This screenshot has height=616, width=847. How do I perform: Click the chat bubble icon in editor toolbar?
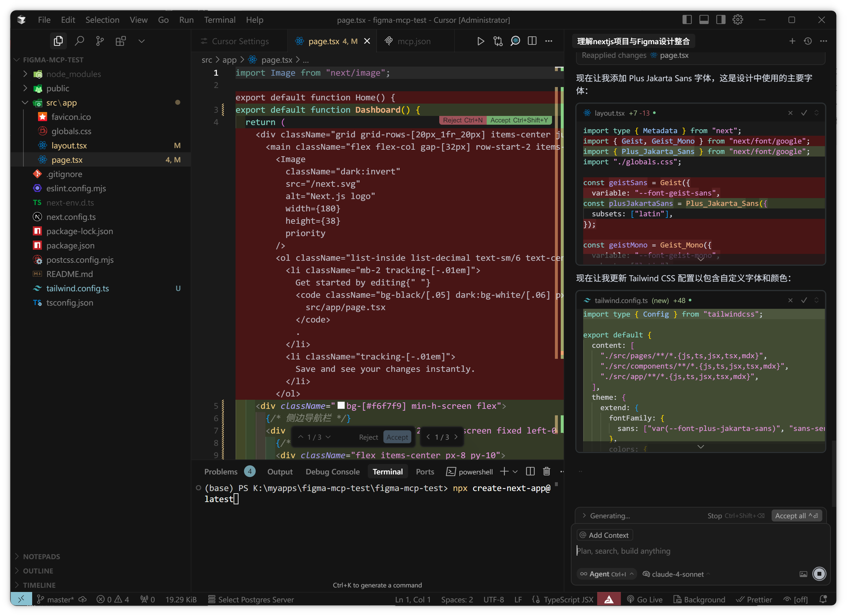(x=515, y=41)
